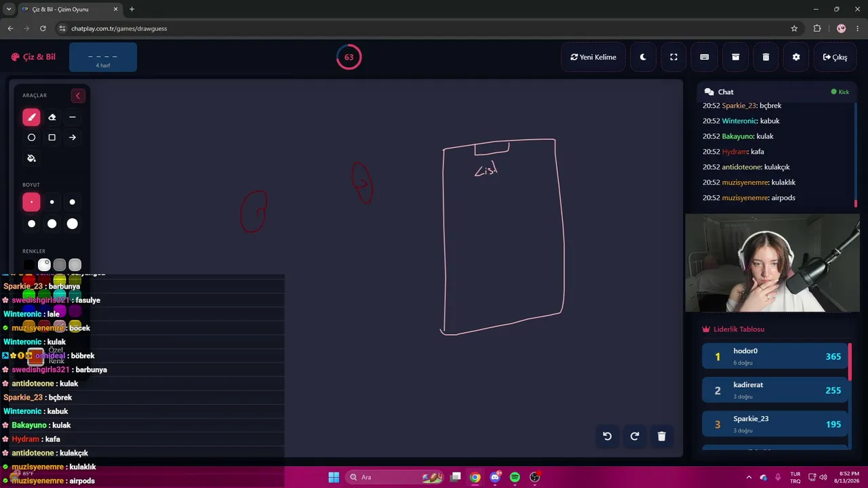Open Spotify from the taskbar

point(515,477)
